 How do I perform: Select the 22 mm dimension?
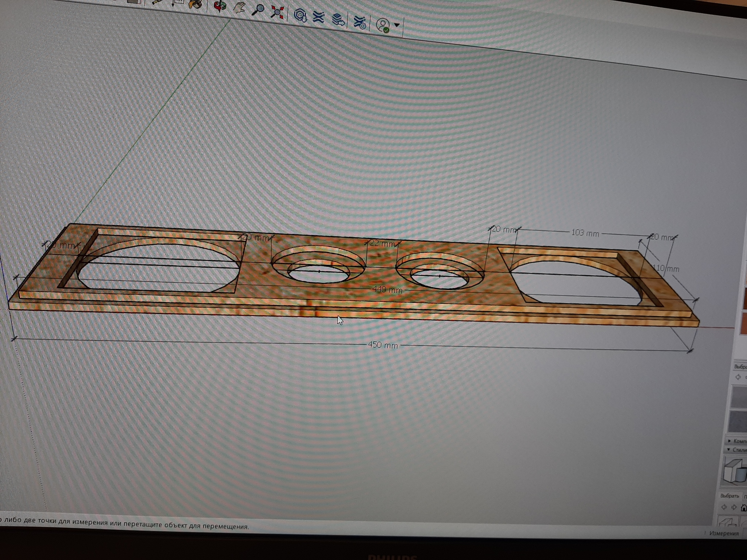(x=382, y=243)
